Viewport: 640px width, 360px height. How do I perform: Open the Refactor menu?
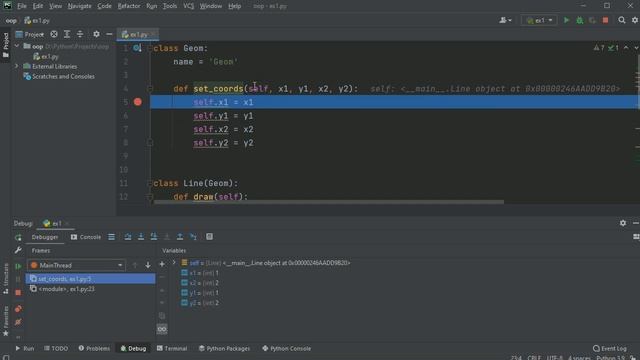click(129, 6)
